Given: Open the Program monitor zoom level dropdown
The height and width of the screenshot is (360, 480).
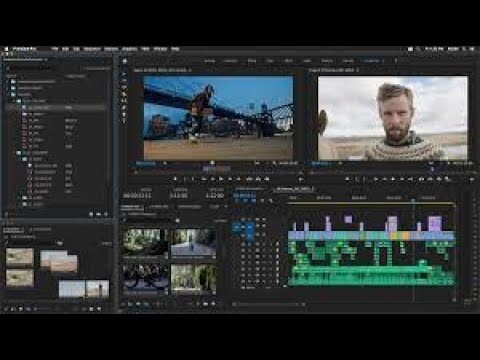Looking at the screenshot, I should (x=340, y=163).
